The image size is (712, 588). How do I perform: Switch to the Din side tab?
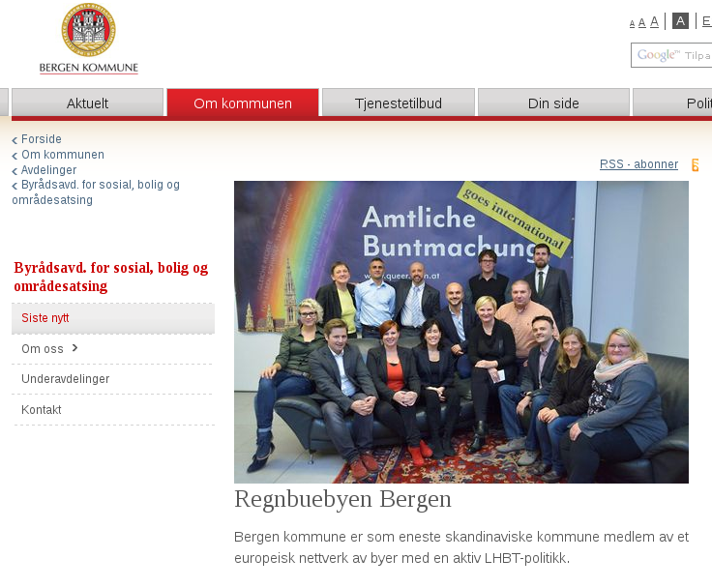pyautogui.click(x=553, y=103)
